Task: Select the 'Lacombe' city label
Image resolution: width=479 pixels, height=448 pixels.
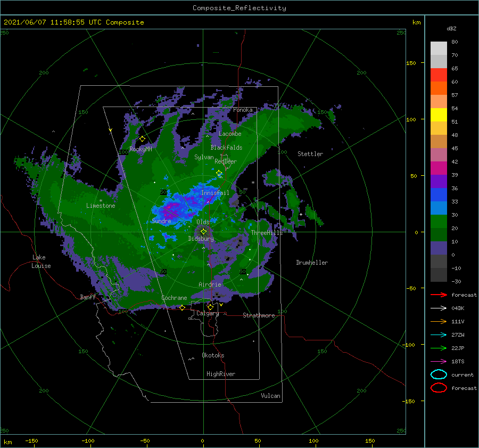Action: pyautogui.click(x=230, y=134)
